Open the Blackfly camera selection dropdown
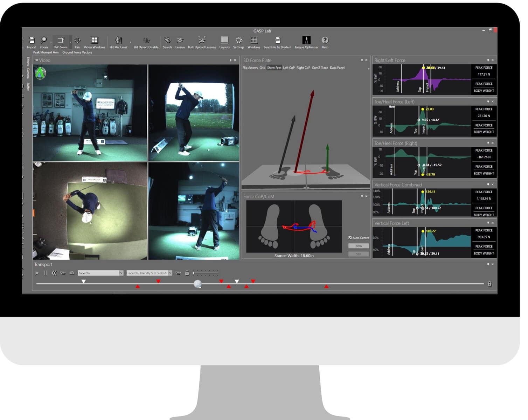528x420 pixels. tap(170, 273)
